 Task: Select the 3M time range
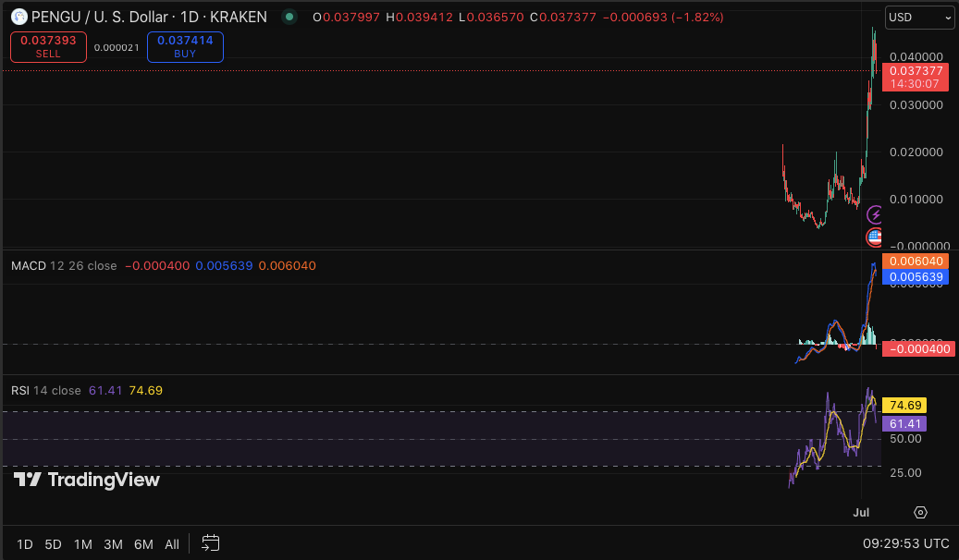pyautogui.click(x=113, y=544)
